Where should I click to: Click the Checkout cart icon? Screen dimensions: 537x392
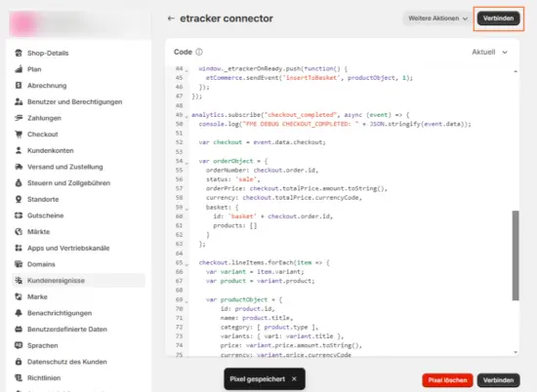(19, 135)
